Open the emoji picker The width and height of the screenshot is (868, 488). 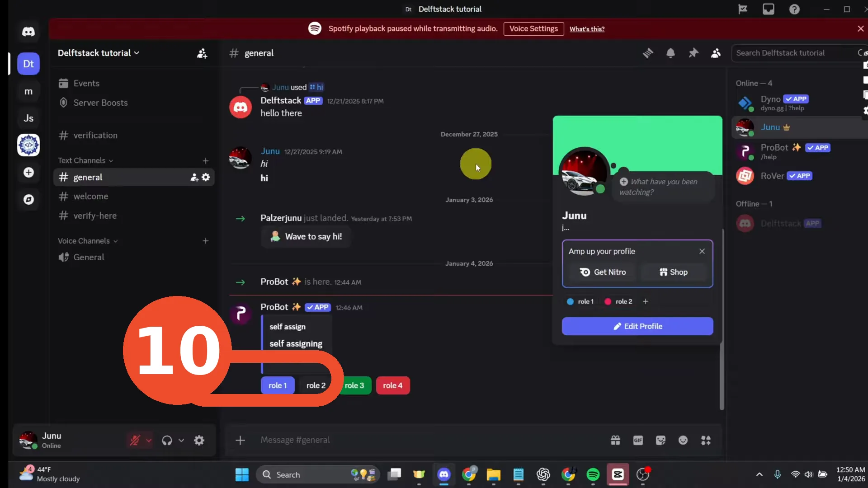tap(683, 440)
